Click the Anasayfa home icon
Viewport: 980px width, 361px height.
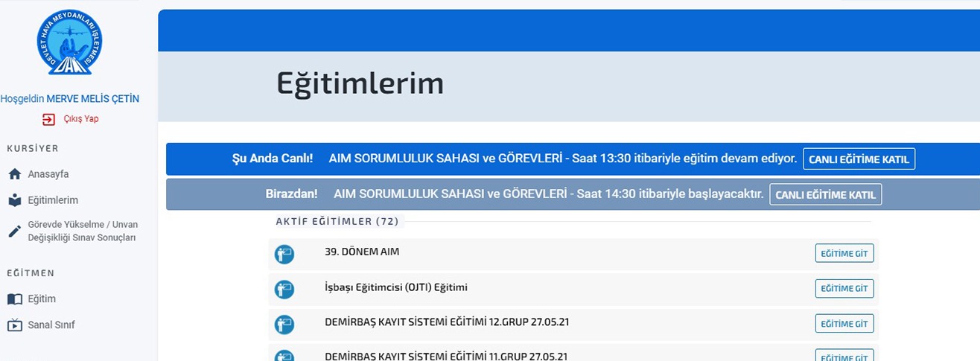tap(14, 174)
